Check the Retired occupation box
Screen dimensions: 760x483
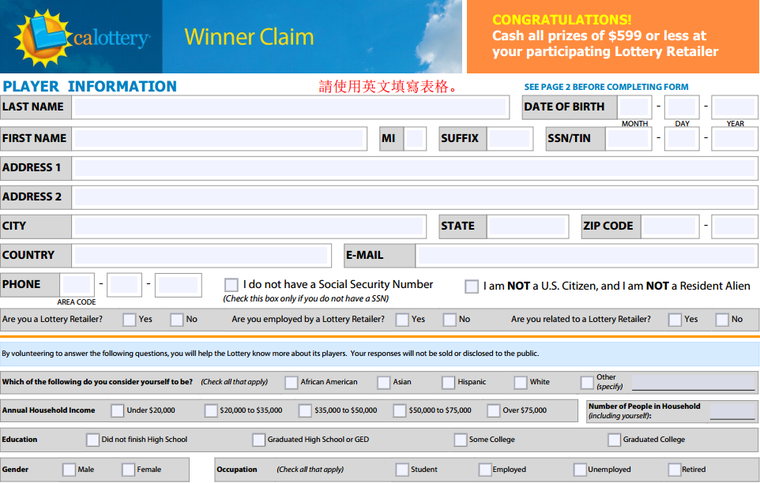tap(674, 470)
